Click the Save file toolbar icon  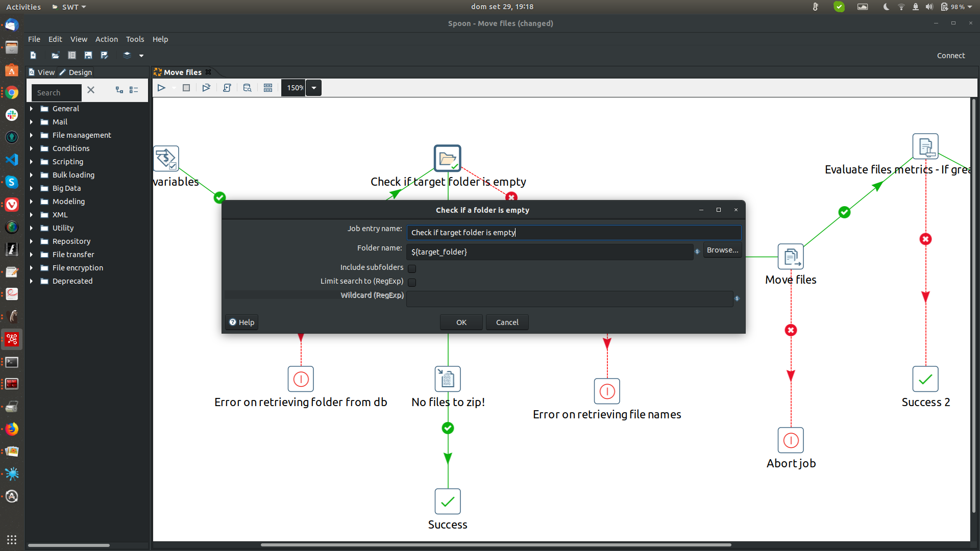click(x=88, y=55)
